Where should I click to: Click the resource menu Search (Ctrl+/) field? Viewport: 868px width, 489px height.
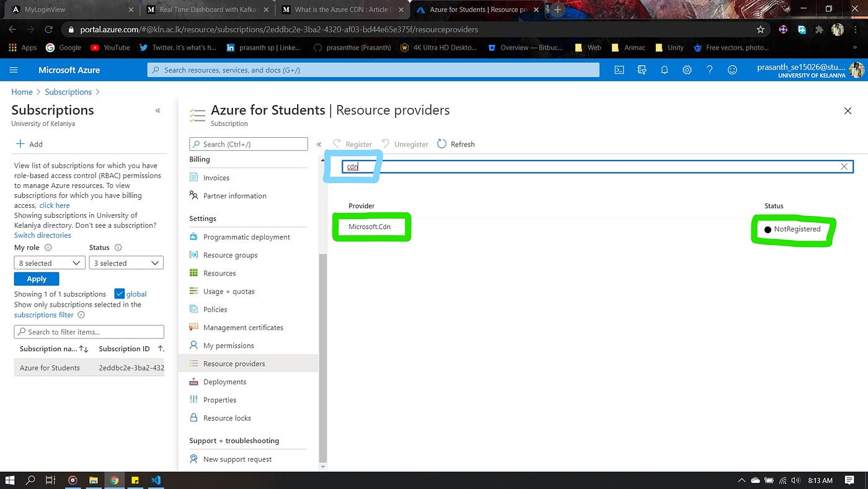(249, 144)
